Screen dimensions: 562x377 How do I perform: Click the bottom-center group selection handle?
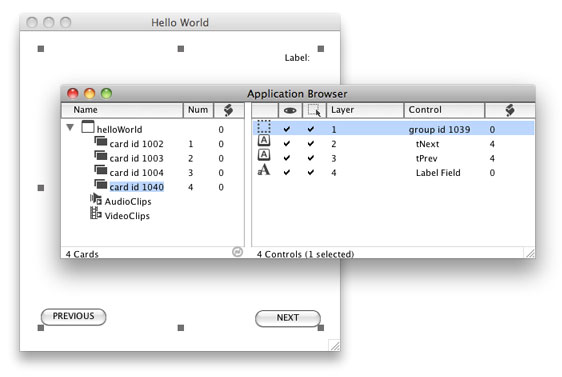pyautogui.click(x=181, y=328)
